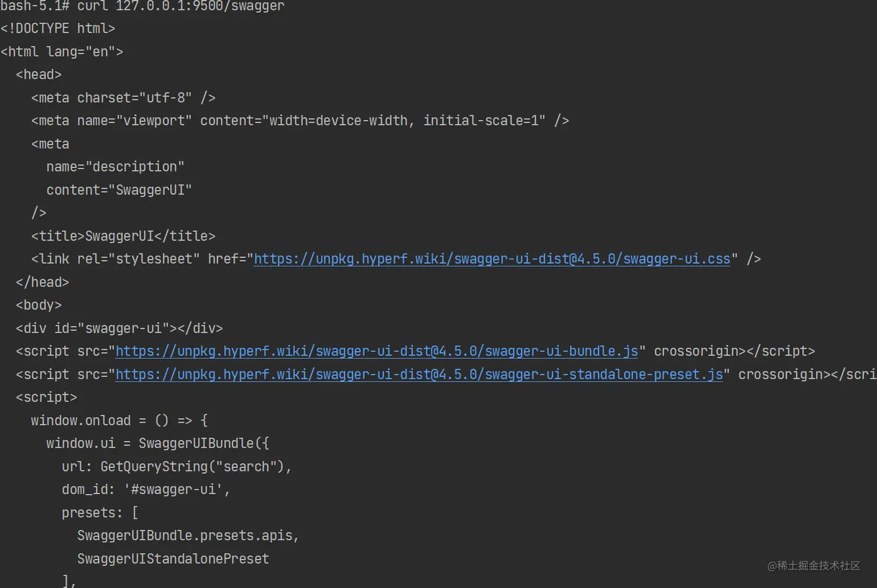Click the GetQueryString("search") url line
This screenshot has height=588, width=877.
point(177,467)
